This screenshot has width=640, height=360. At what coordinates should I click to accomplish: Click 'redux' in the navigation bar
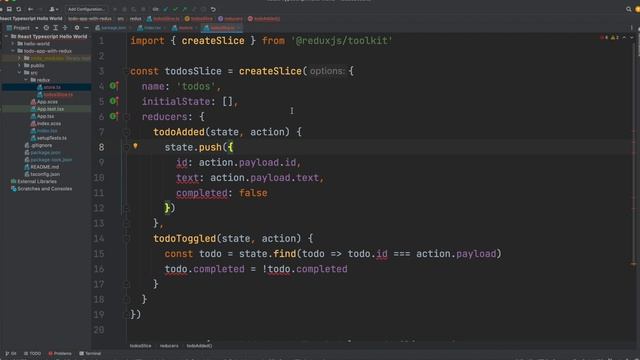pos(136,19)
